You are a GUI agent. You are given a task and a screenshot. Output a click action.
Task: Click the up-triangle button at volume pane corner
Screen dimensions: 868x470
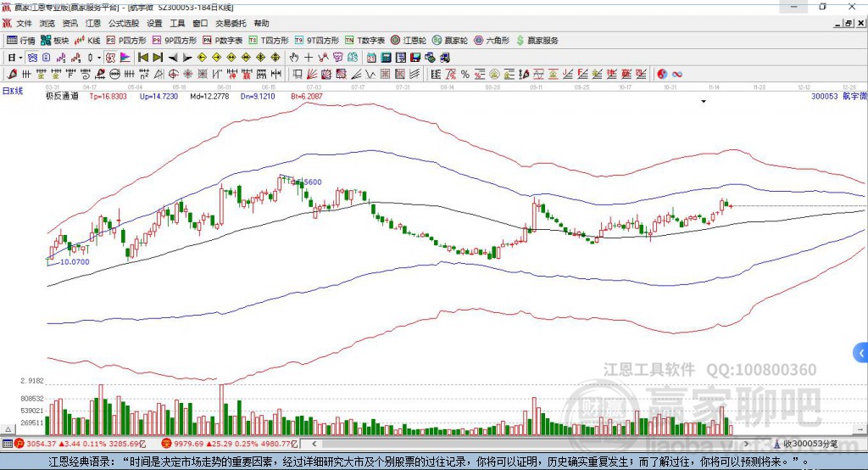(8, 429)
